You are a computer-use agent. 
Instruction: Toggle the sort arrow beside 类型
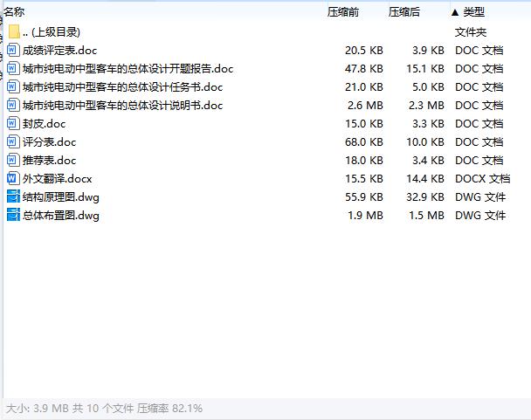tap(455, 13)
